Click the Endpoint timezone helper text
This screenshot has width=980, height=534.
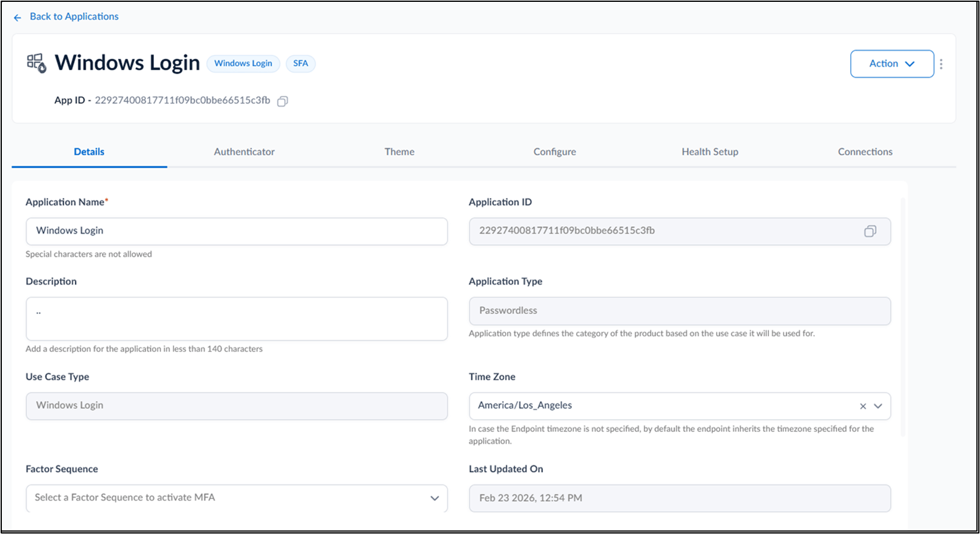pyautogui.click(x=671, y=434)
